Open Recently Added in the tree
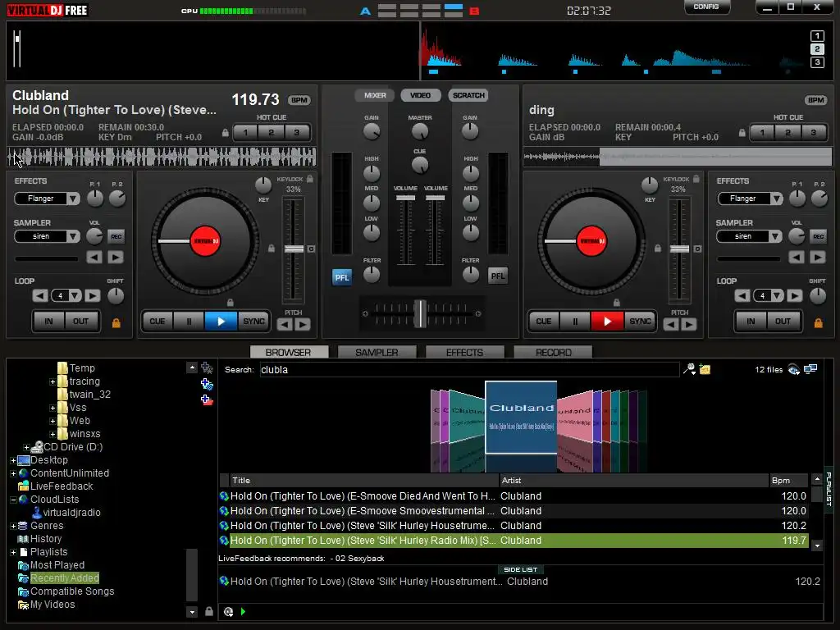 (65, 578)
